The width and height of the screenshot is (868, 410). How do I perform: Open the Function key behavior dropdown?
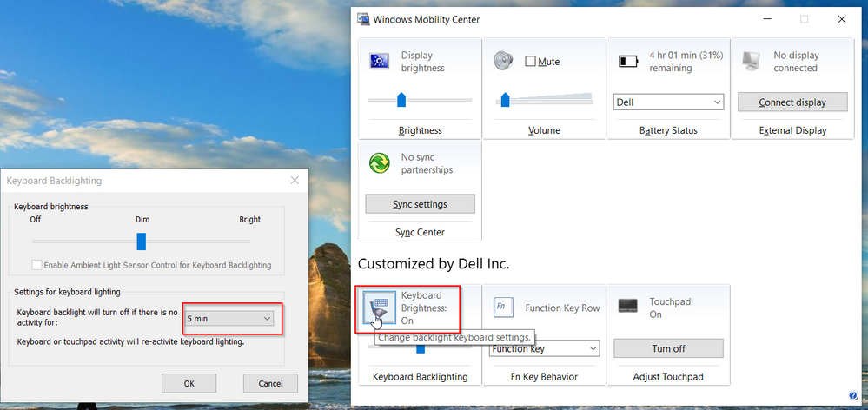[x=544, y=348]
